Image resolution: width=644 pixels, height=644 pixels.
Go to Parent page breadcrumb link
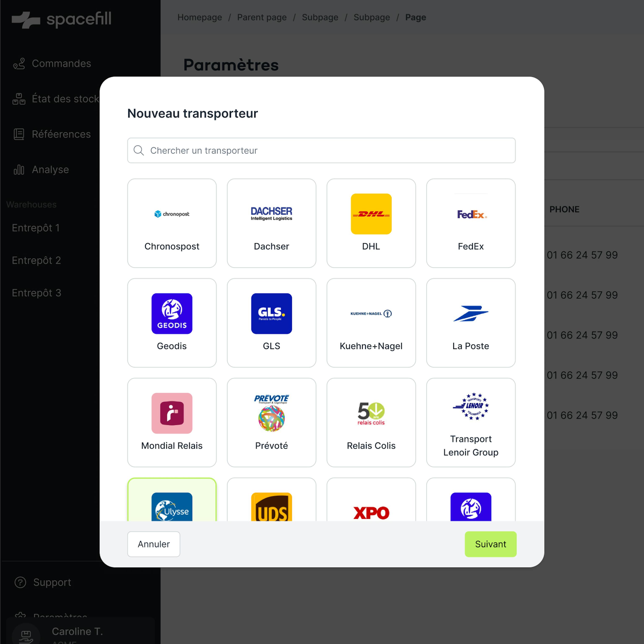coord(262,17)
